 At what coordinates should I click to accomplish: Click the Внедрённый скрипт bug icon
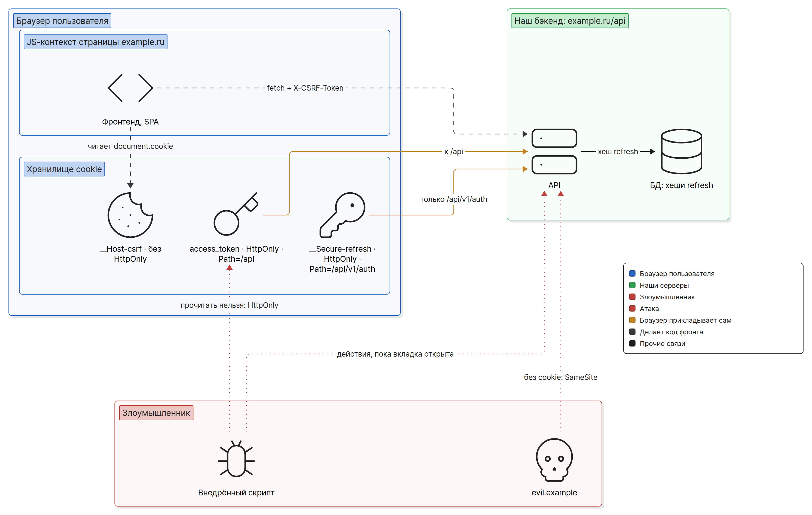click(x=236, y=459)
